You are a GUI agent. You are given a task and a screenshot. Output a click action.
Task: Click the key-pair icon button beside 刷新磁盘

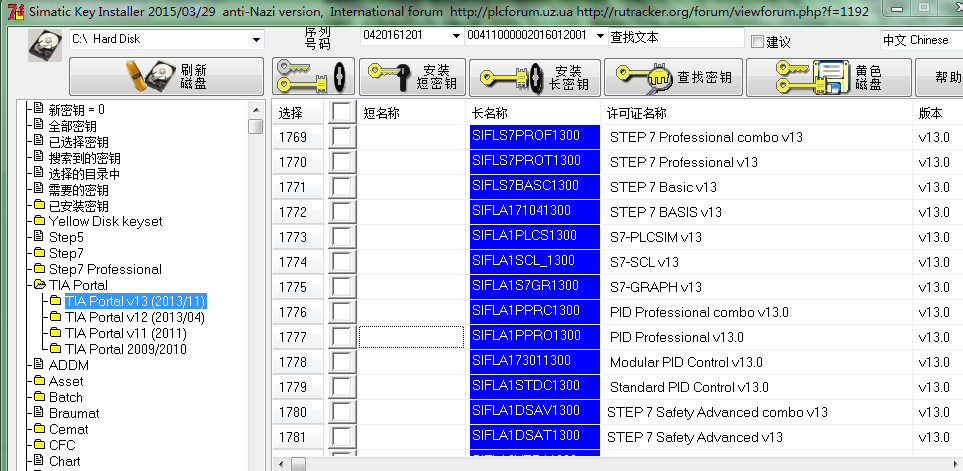pyautogui.click(x=312, y=77)
